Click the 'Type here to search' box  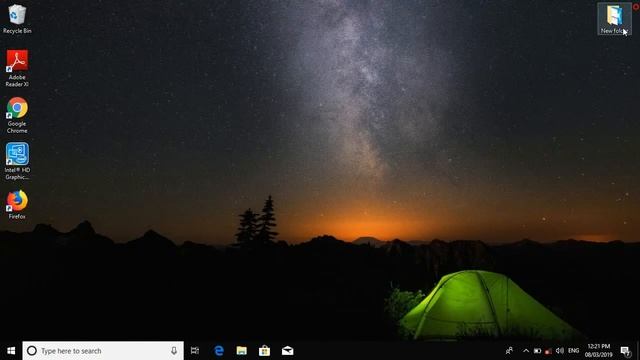(x=103, y=351)
